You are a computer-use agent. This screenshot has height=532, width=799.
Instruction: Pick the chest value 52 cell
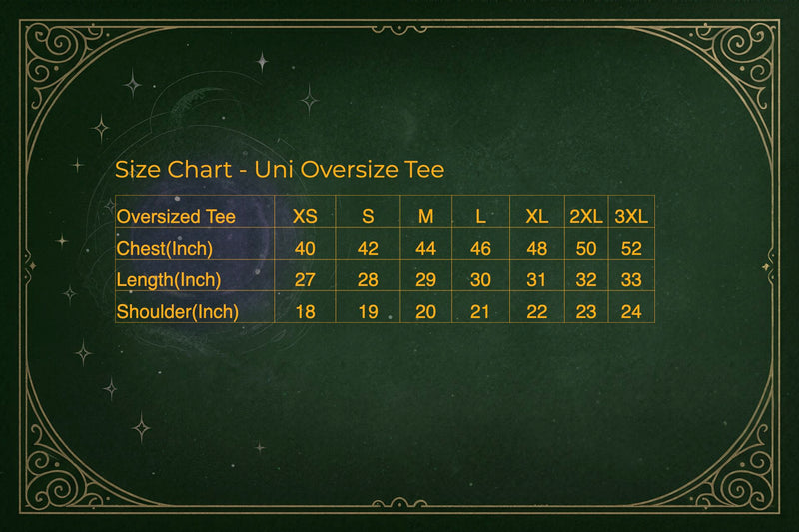click(x=631, y=248)
